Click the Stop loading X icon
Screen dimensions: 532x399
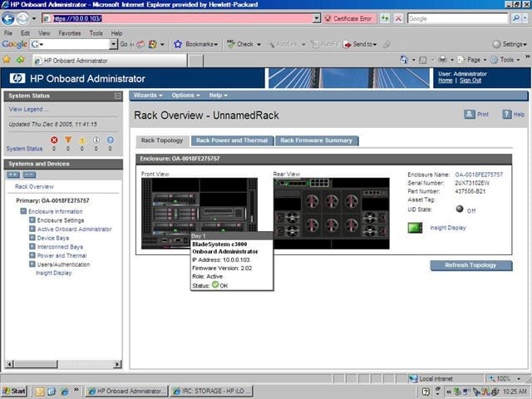click(x=398, y=18)
